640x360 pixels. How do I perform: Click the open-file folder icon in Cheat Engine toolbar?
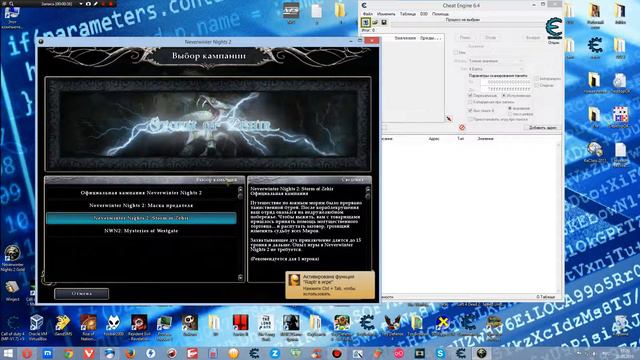[x=375, y=22]
